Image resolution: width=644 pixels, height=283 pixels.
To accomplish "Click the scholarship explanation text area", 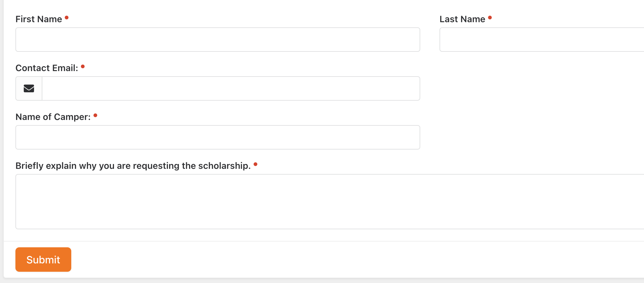I will pyautogui.click(x=329, y=202).
